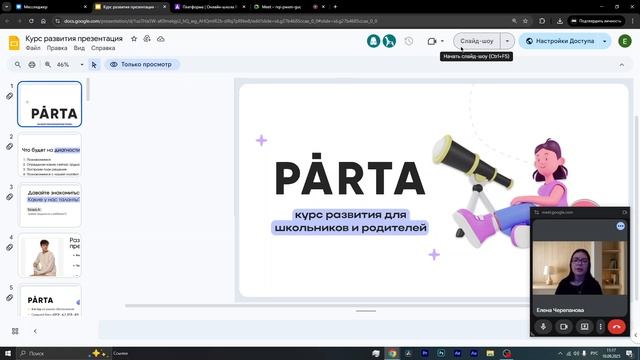Check the cloud save status icon

(161, 39)
